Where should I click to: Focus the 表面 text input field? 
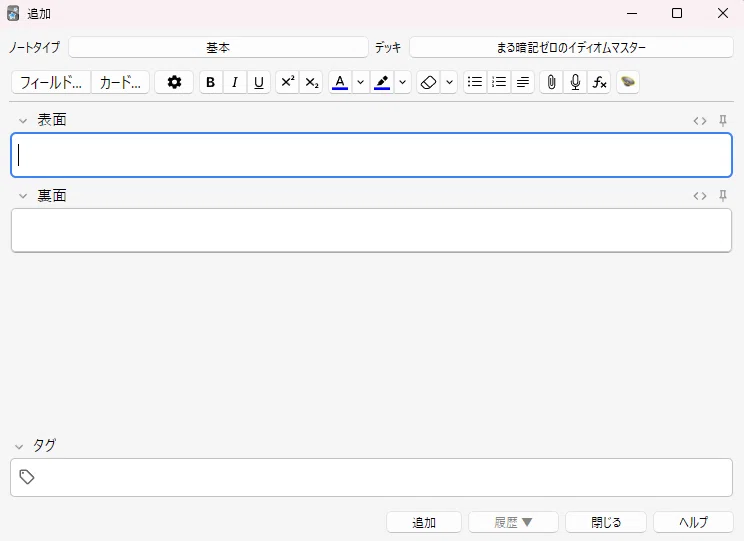(372, 155)
